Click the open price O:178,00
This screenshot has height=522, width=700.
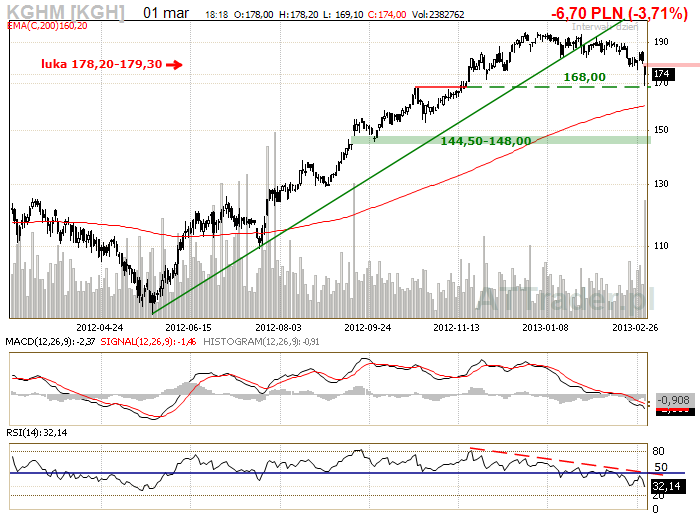tap(254, 15)
